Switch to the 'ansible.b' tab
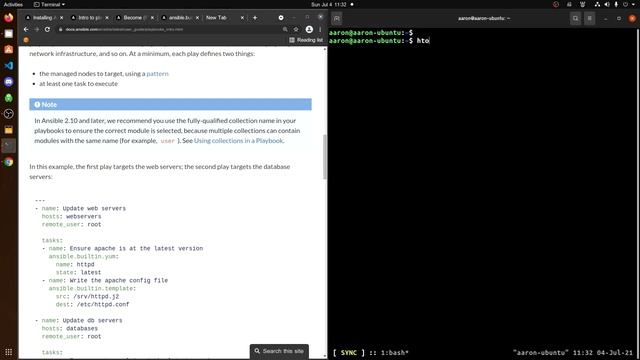The height and width of the screenshot is (360, 640). 180,18
